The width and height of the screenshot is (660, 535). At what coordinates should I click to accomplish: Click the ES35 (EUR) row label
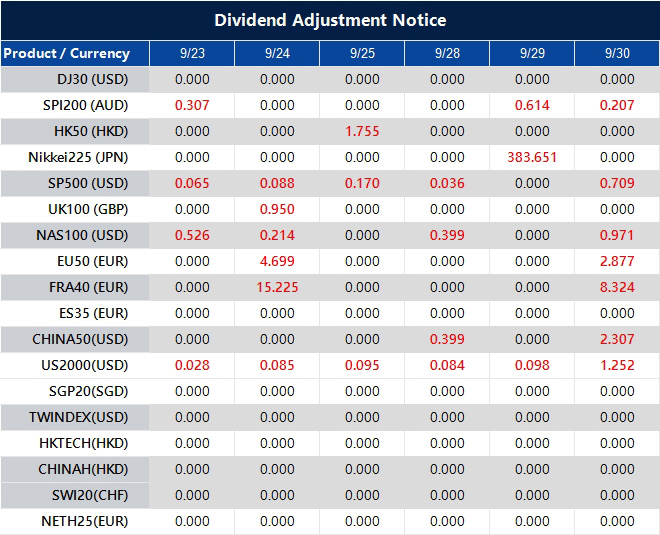(93, 314)
